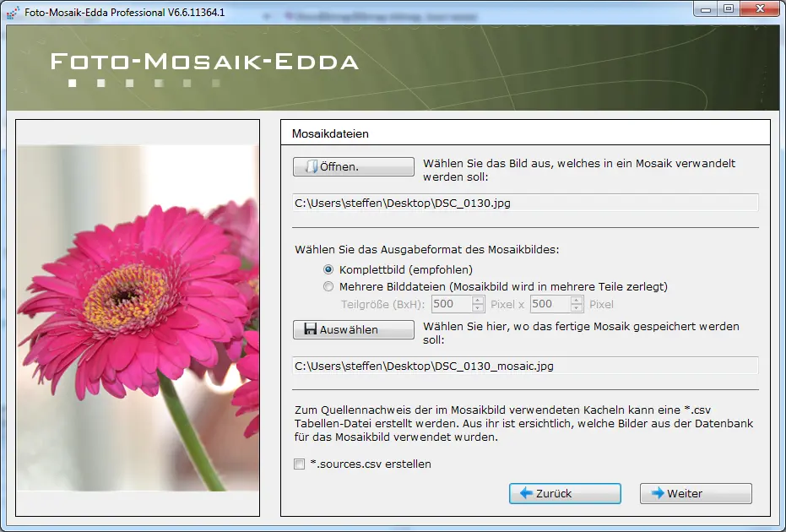This screenshot has width=786, height=532.
Task: Enable the *.sources.csv erstellen checkbox
Action: pos(299,464)
